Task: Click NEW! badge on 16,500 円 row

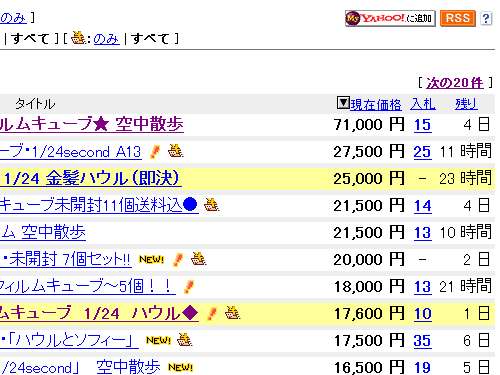Action: click(x=181, y=367)
